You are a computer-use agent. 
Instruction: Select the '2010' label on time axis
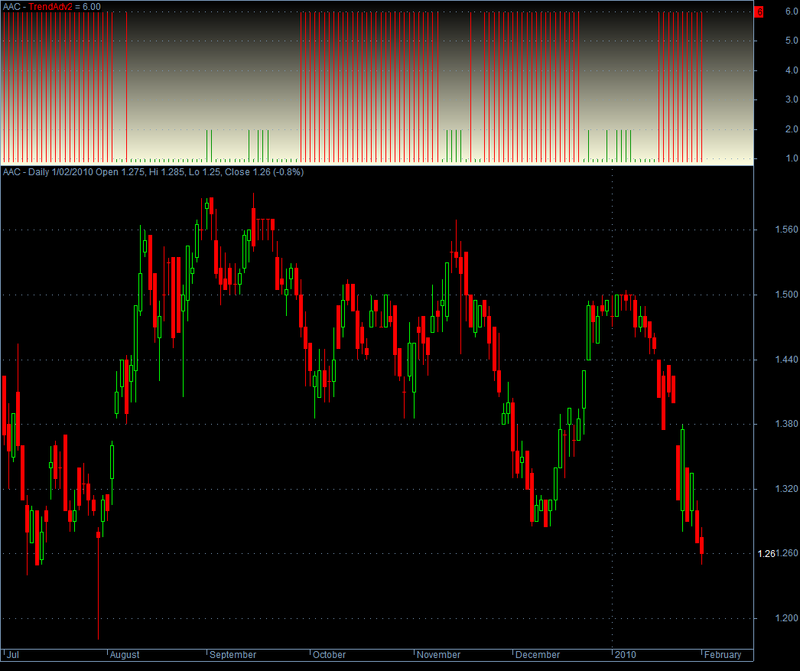click(x=626, y=655)
